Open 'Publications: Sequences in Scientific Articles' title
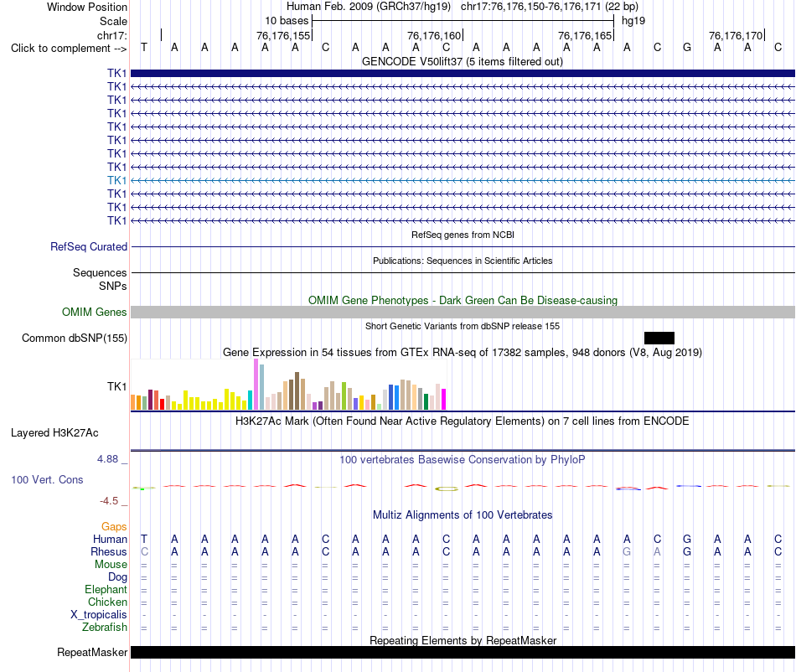This screenshot has width=796, height=672. pyautogui.click(x=463, y=261)
